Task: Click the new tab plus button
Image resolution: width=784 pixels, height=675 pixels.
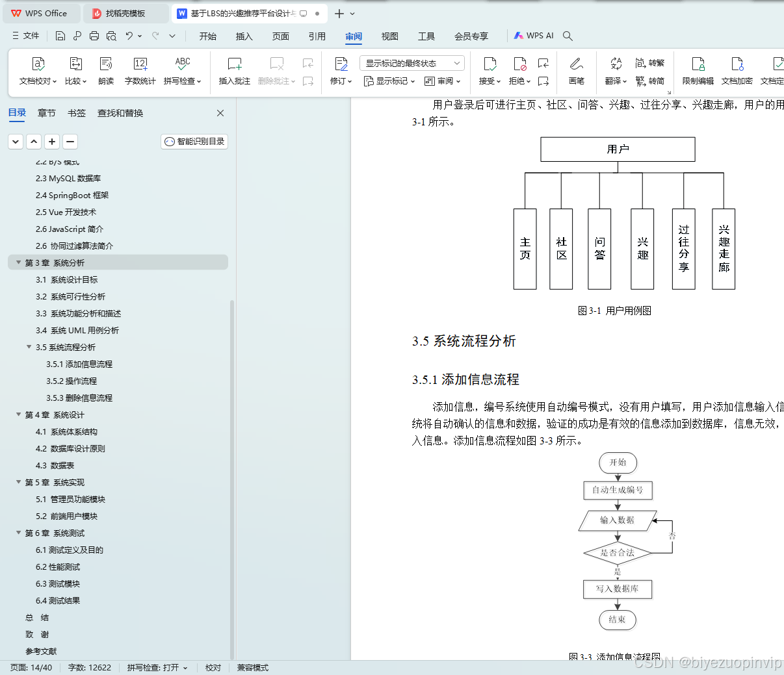Action: coord(339,13)
